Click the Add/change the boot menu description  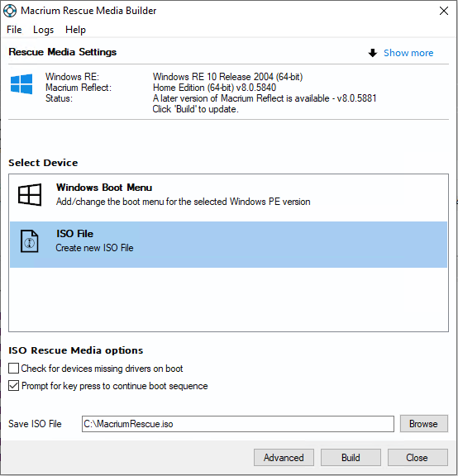[x=184, y=202]
